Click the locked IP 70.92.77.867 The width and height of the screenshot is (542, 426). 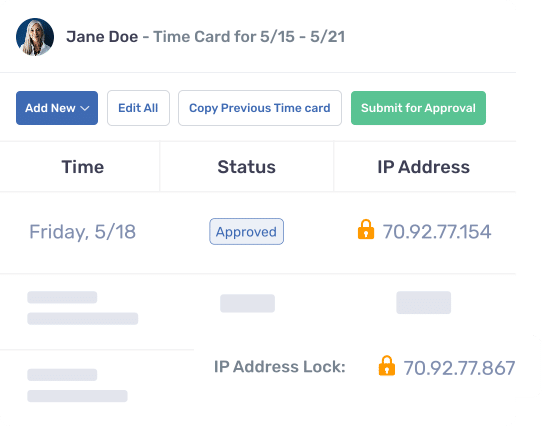tap(459, 368)
